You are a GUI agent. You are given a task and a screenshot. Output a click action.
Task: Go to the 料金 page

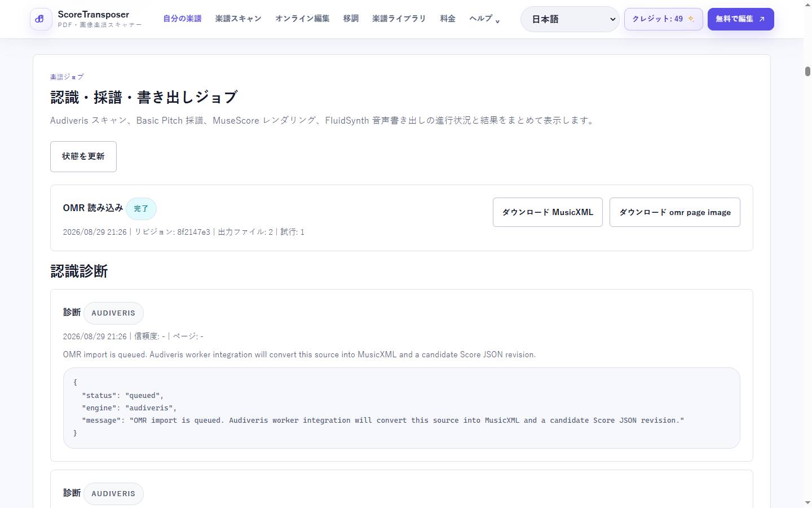point(448,19)
